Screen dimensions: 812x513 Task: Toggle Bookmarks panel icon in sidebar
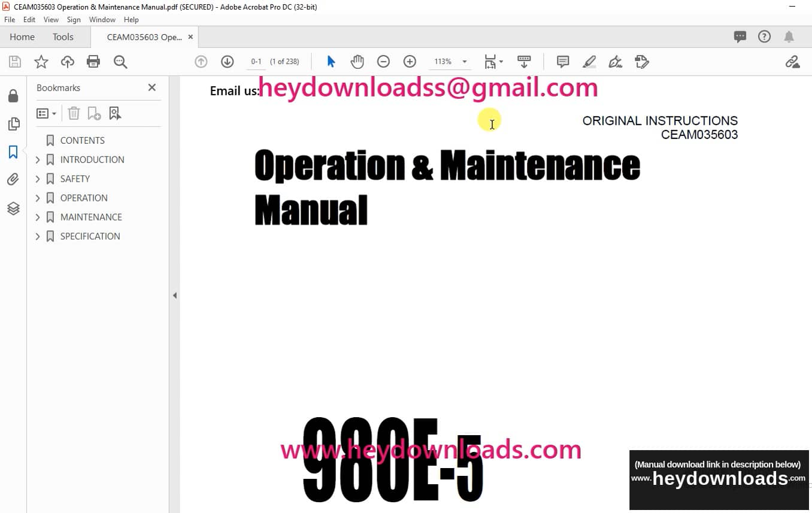point(13,152)
